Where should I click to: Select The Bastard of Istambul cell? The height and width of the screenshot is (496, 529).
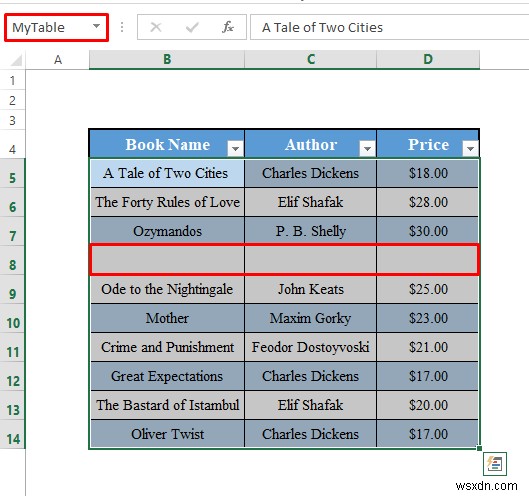[167, 405]
